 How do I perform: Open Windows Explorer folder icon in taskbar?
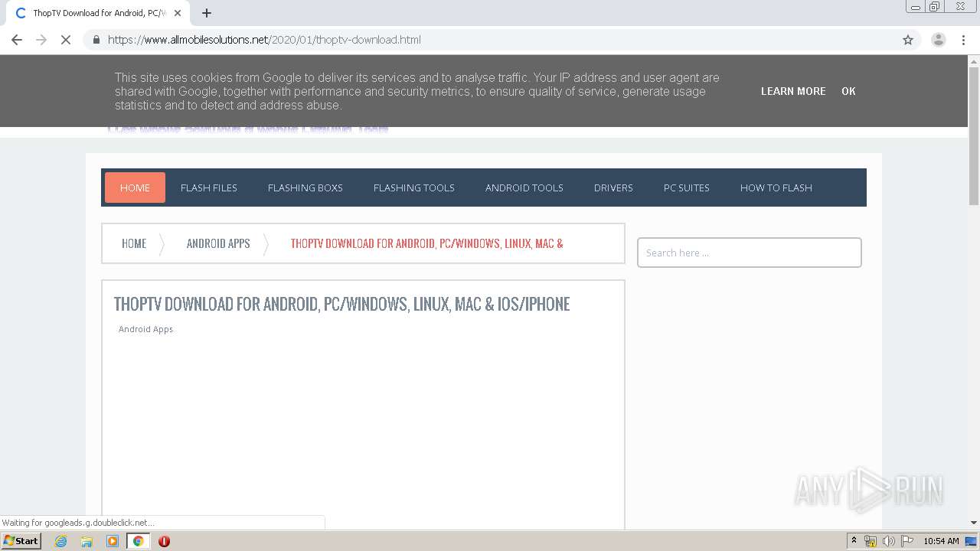(x=87, y=541)
